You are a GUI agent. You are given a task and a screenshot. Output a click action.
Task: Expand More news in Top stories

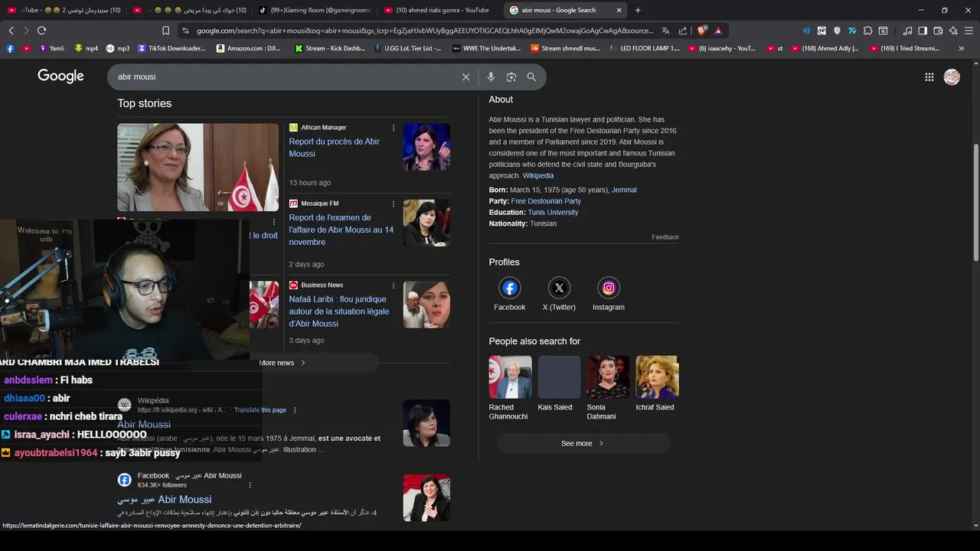coord(283,363)
